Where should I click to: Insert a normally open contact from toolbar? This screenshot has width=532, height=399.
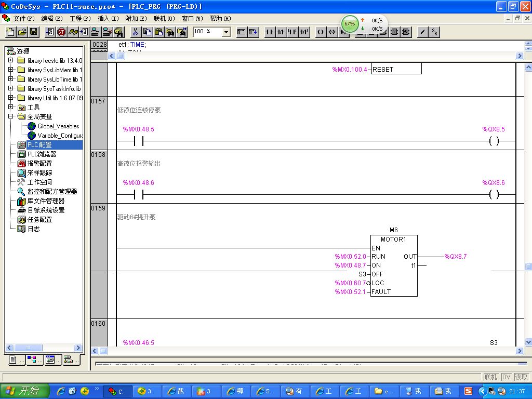tap(270, 32)
